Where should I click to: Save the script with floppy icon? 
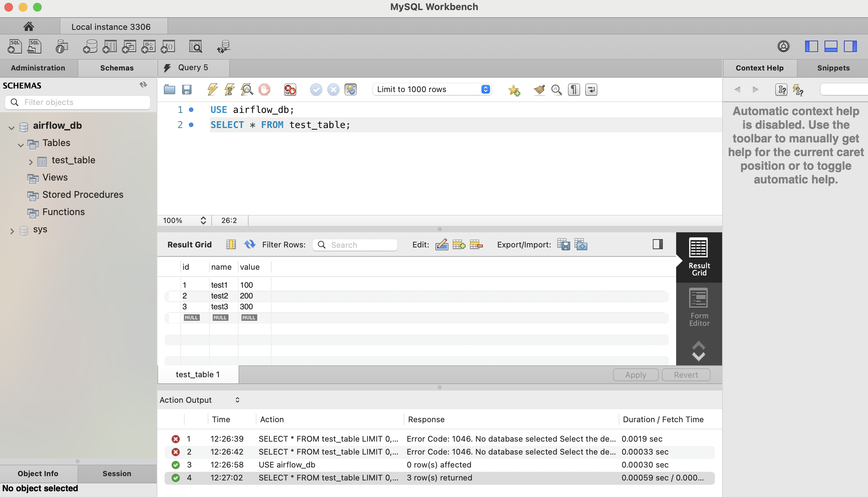click(187, 90)
